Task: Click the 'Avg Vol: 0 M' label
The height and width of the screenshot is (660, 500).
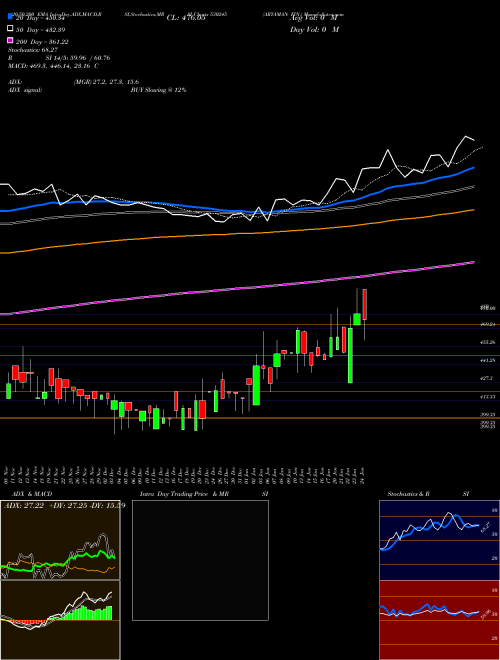Action: click(x=313, y=18)
